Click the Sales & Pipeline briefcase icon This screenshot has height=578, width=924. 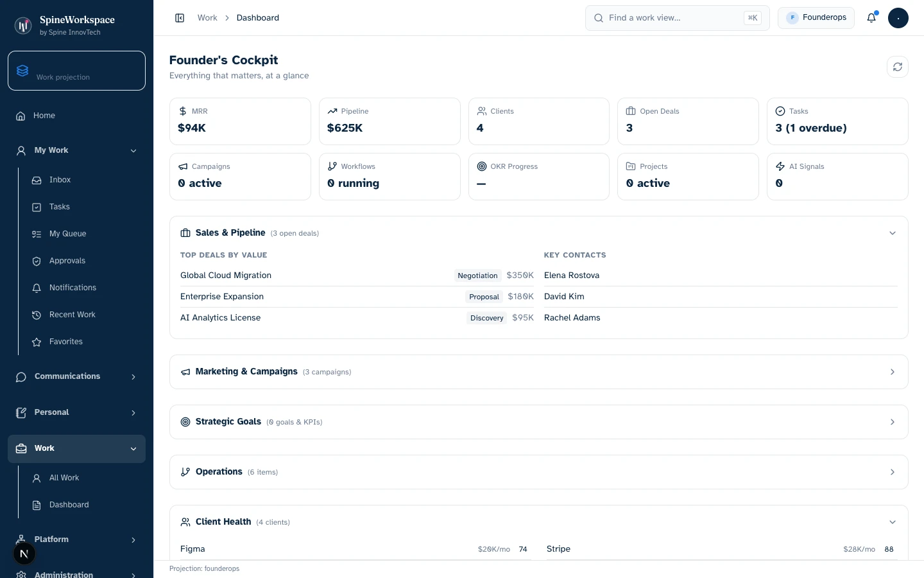tap(185, 233)
